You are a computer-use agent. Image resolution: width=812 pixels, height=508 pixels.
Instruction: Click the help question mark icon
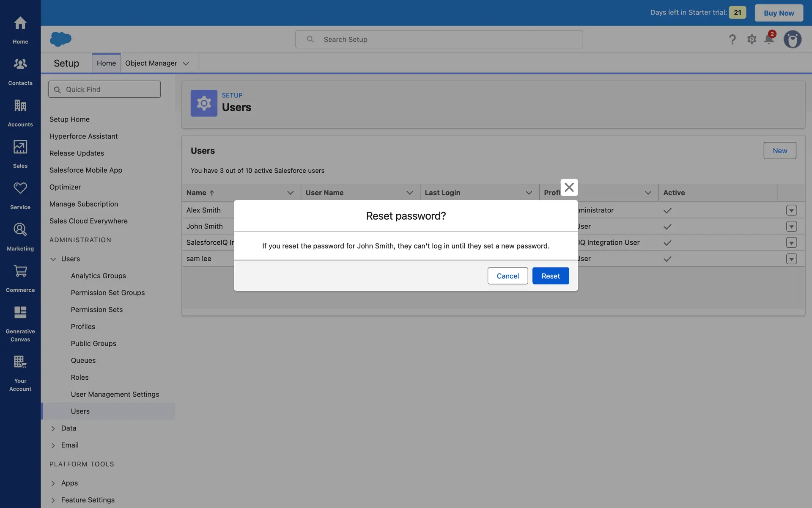(732, 39)
